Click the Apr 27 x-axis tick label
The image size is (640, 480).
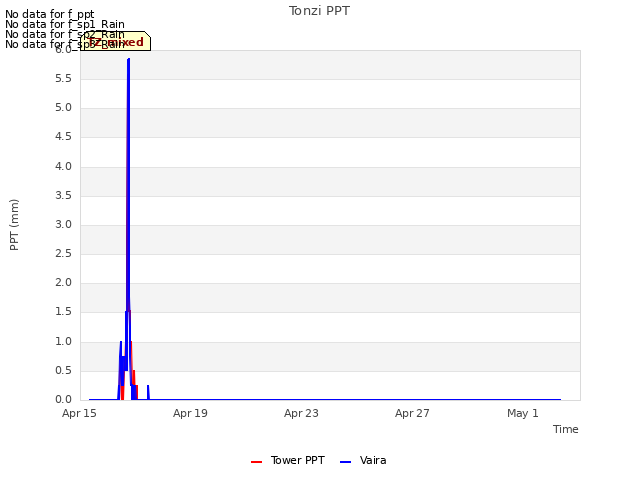(x=412, y=413)
